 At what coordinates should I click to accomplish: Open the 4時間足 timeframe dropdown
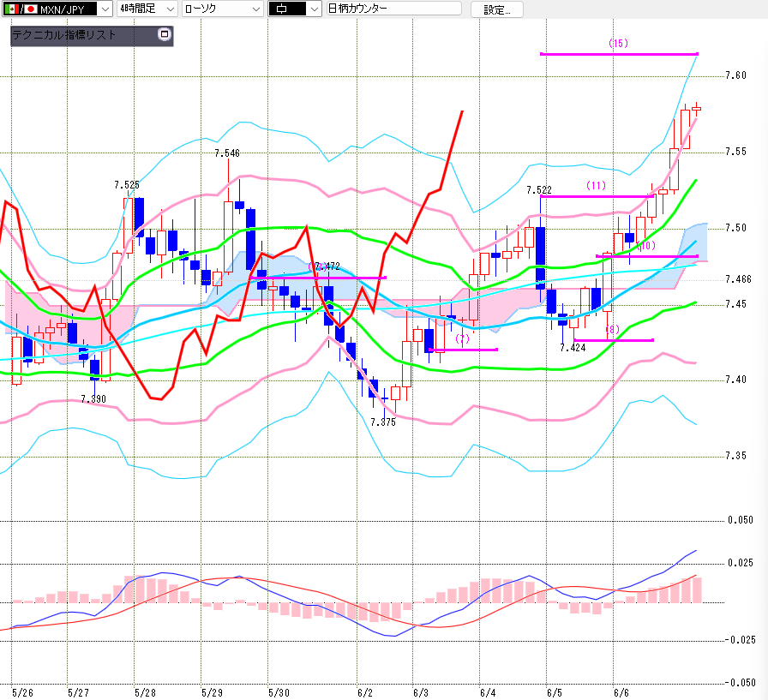tap(147, 9)
